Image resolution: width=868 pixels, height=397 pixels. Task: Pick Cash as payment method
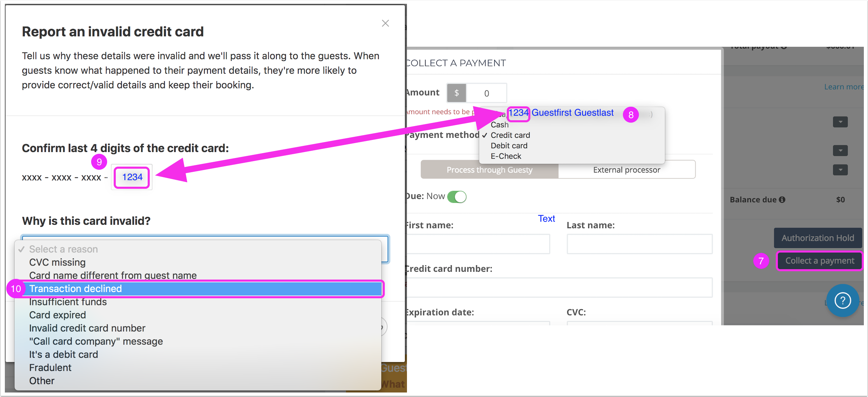pos(572,125)
